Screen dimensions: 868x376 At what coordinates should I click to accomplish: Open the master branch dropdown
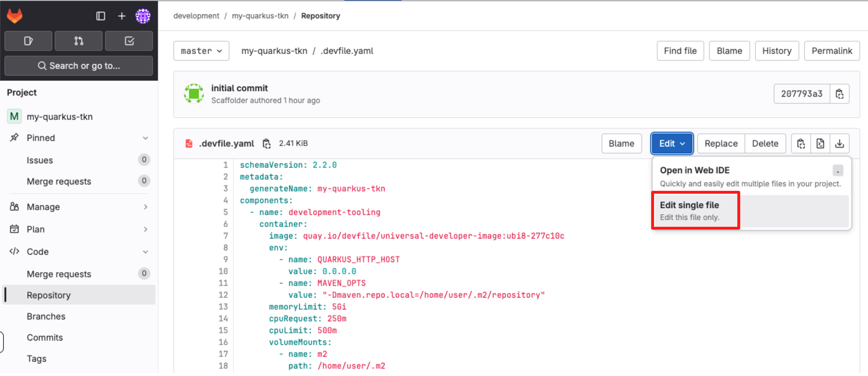[x=201, y=51]
